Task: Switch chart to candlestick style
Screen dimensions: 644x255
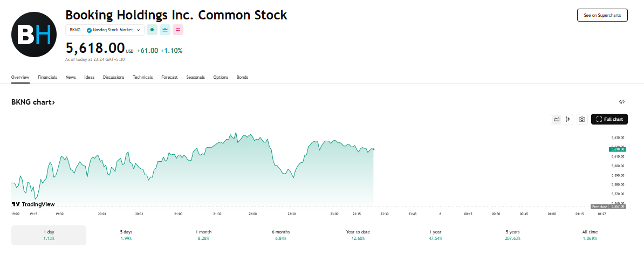Action: tap(567, 119)
